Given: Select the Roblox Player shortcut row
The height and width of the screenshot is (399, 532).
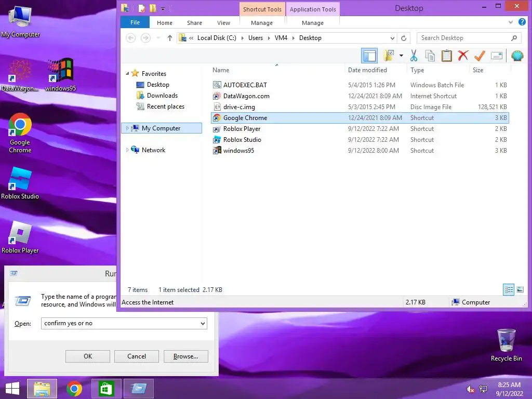Looking at the screenshot, I should (x=360, y=129).
